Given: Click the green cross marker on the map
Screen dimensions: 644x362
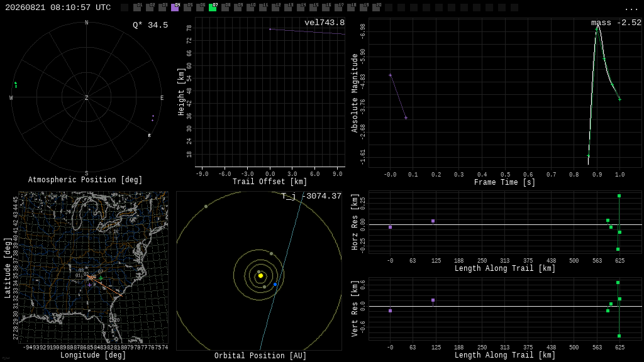Looking at the screenshot, I should coord(101,278).
